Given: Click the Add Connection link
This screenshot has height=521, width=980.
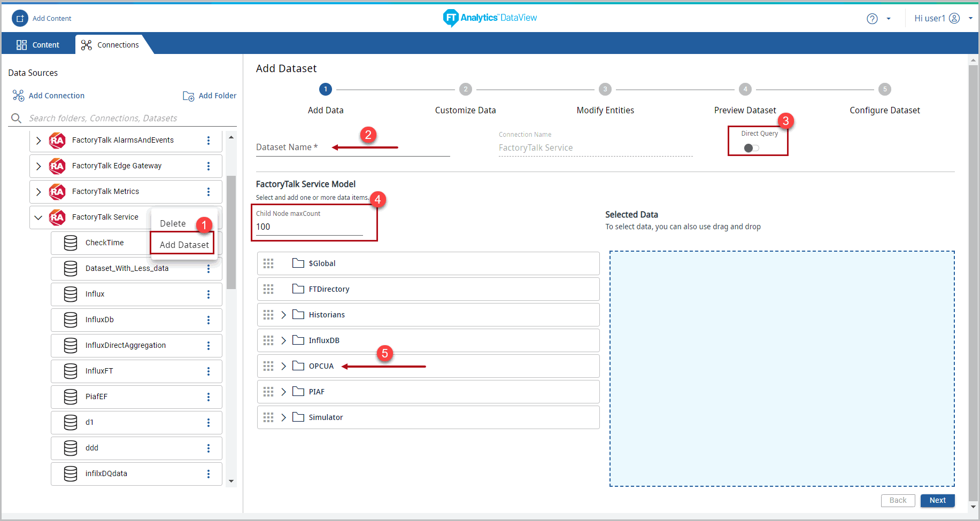Looking at the screenshot, I should point(56,96).
